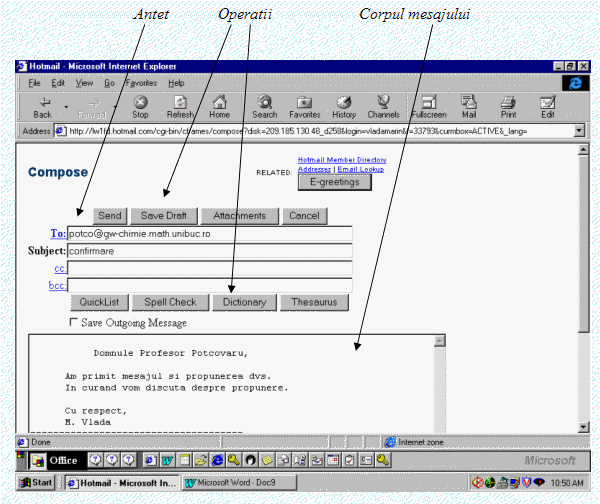600x504 pixels.
Task: Click into the Subject field
Action: point(209,251)
